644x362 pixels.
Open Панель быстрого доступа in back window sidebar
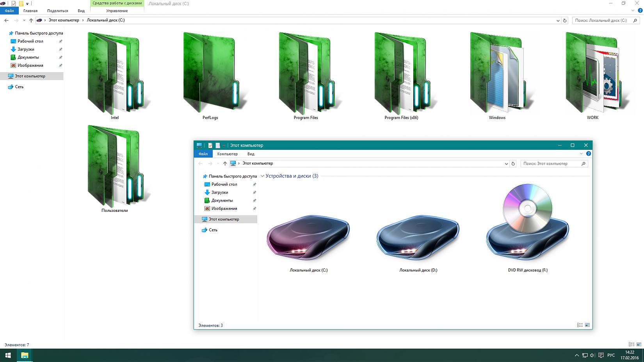point(36,33)
